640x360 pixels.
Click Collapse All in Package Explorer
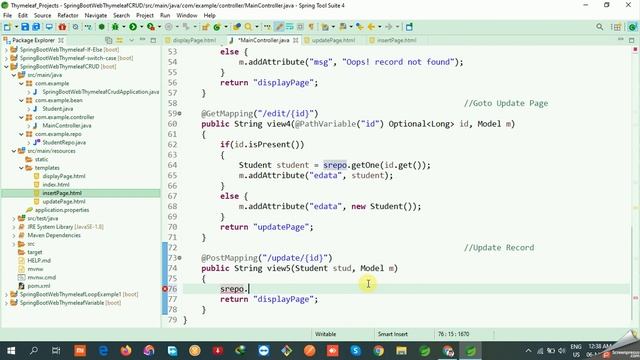point(109,40)
